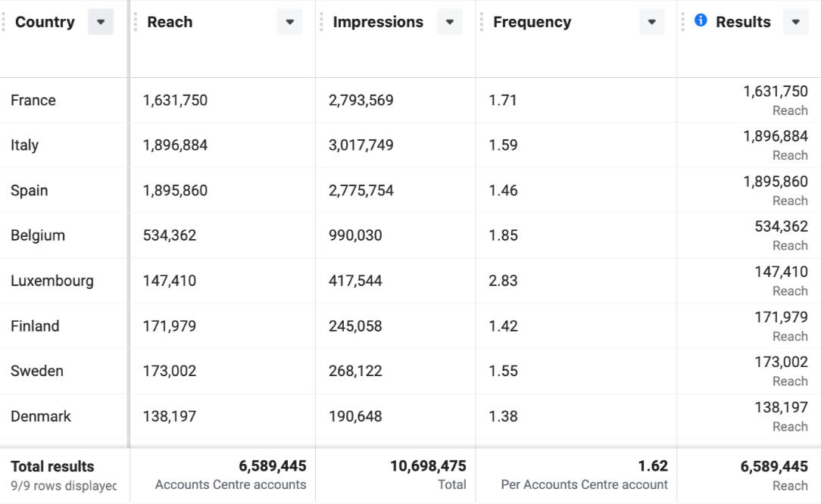
Task: Click the Country column drag handle dots
Action: click(x=4, y=22)
